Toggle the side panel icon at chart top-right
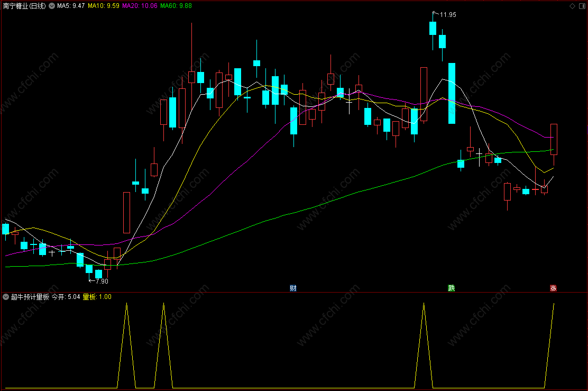The height and width of the screenshot is (391, 588). point(582,6)
